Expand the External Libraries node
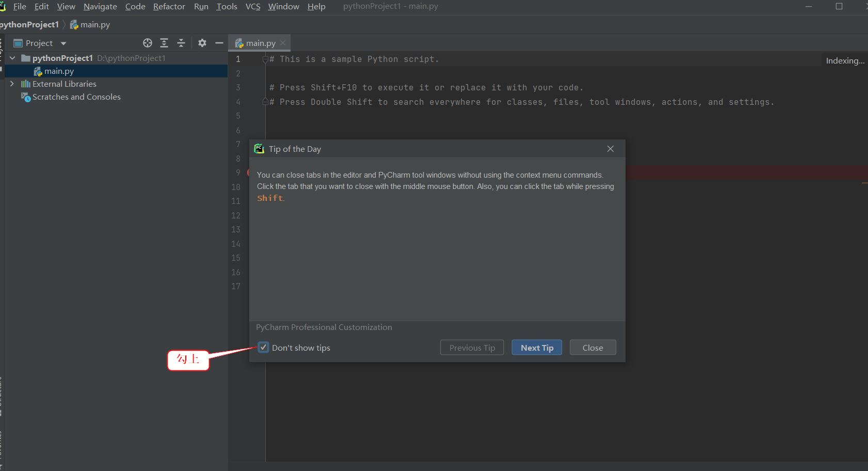Screen dimensions: 868x471 coord(12,84)
